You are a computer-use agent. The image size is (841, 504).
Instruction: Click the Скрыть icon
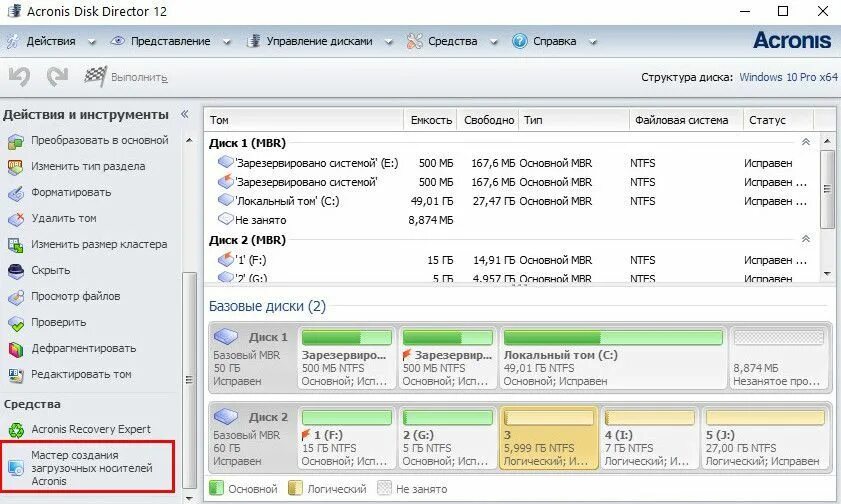16,271
